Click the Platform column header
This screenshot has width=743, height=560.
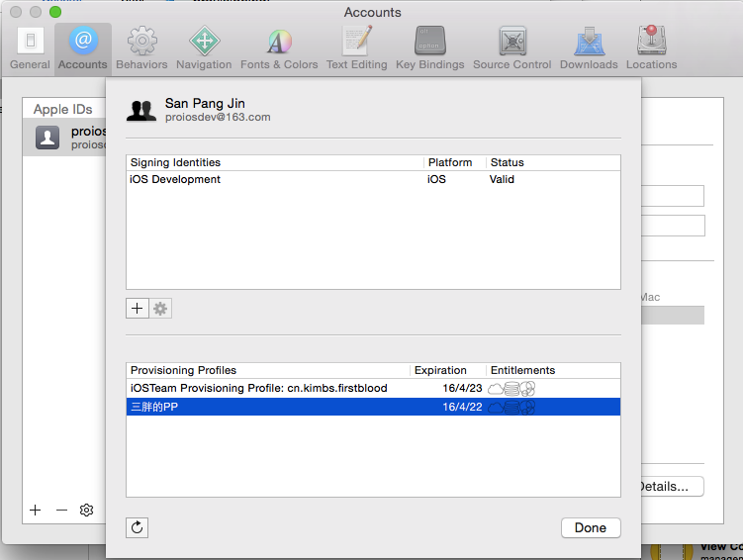pos(455,162)
